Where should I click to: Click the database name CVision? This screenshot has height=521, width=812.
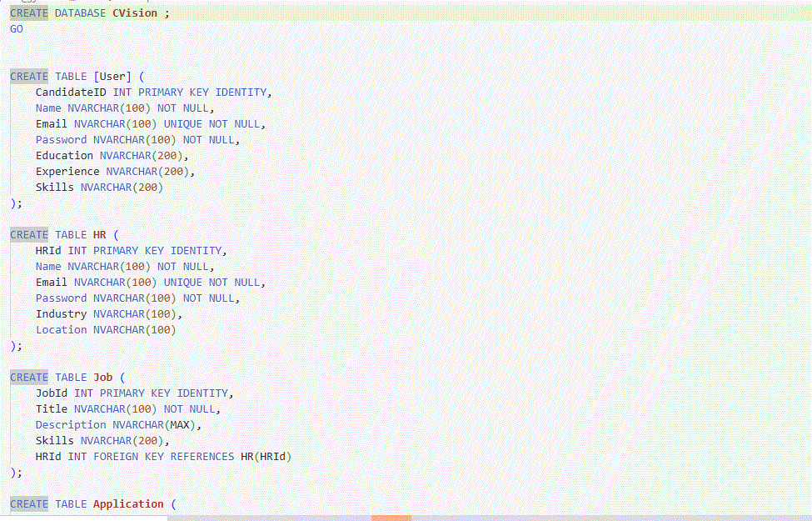tap(135, 13)
